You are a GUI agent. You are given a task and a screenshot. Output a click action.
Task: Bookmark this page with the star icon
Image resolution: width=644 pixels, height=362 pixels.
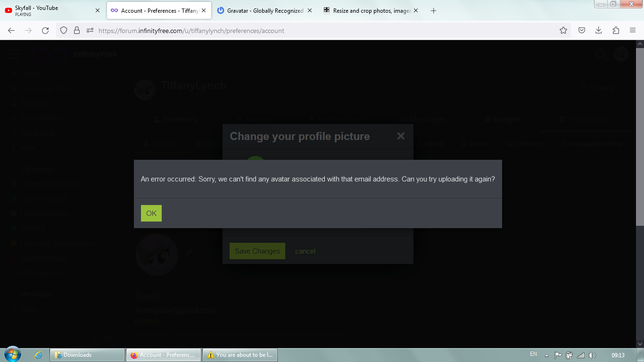coord(563,31)
